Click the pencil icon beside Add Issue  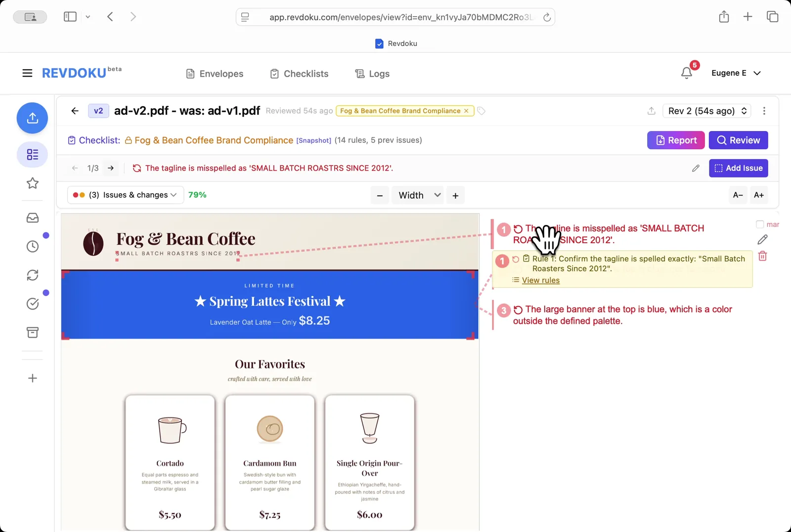[x=696, y=169]
